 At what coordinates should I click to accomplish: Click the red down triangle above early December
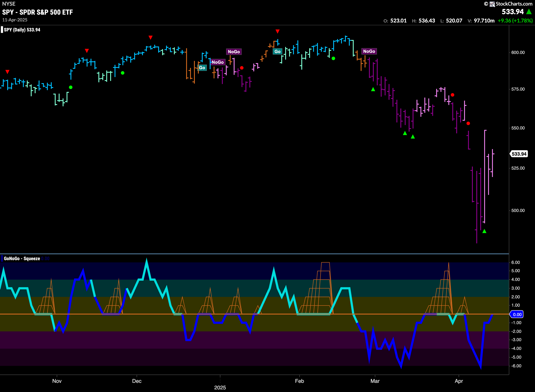click(x=150, y=38)
